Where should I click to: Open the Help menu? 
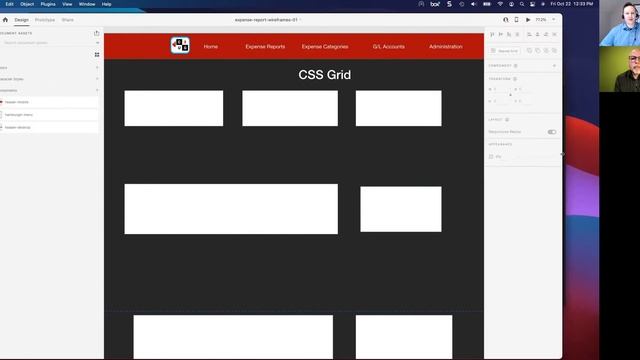[x=107, y=4]
